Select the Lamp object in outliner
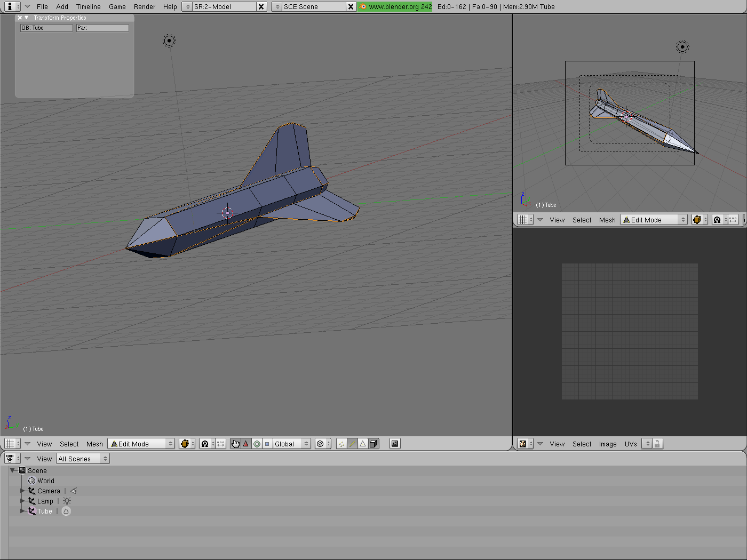The height and width of the screenshot is (560, 747). 45,501
